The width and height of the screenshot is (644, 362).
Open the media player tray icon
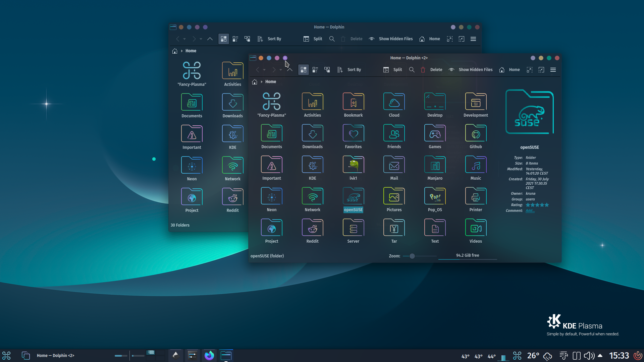563,356
